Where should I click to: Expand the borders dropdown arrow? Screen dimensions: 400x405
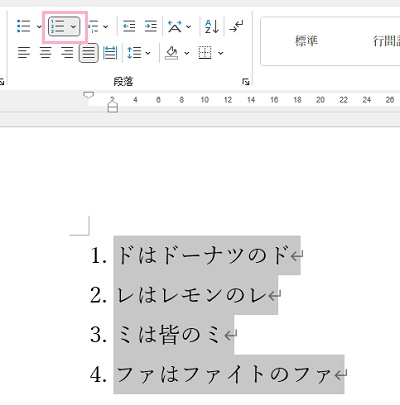220,53
